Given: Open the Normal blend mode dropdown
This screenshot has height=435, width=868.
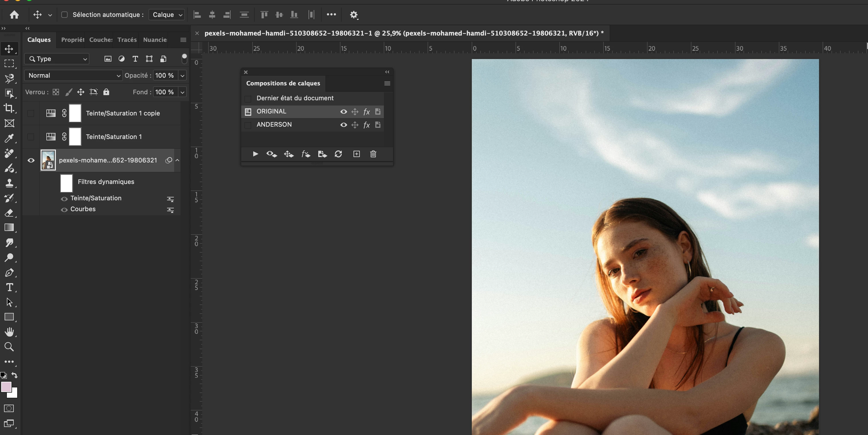Looking at the screenshot, I should [x=73, y=75].
